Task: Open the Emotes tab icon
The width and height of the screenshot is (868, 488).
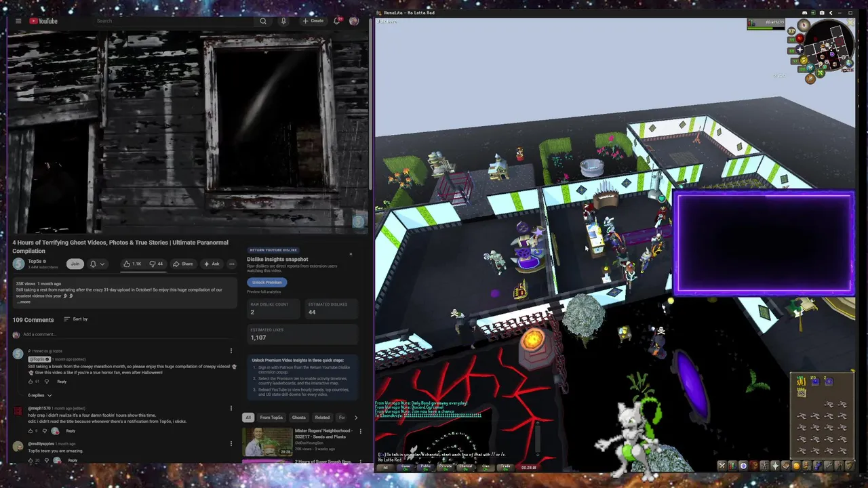Action: point(840,466)
